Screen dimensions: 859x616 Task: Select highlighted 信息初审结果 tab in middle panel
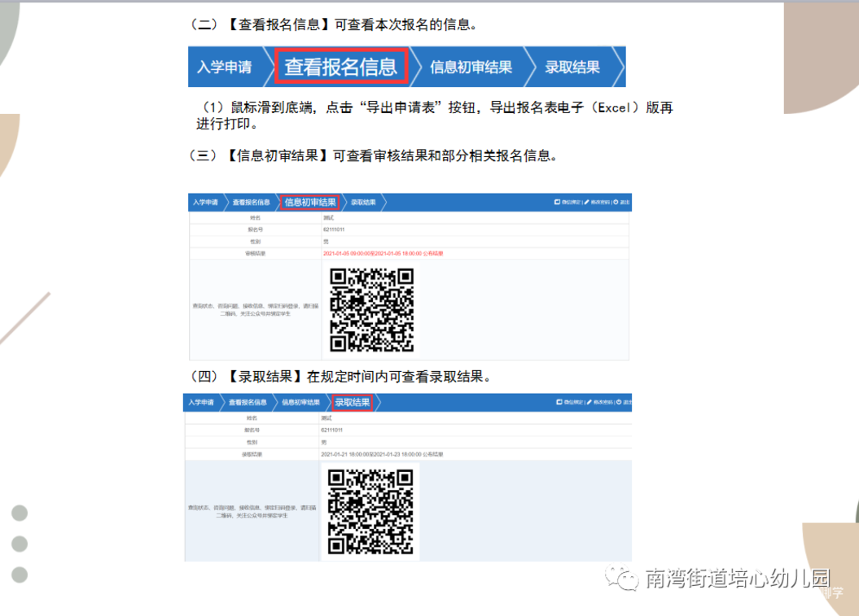[310, 203]
